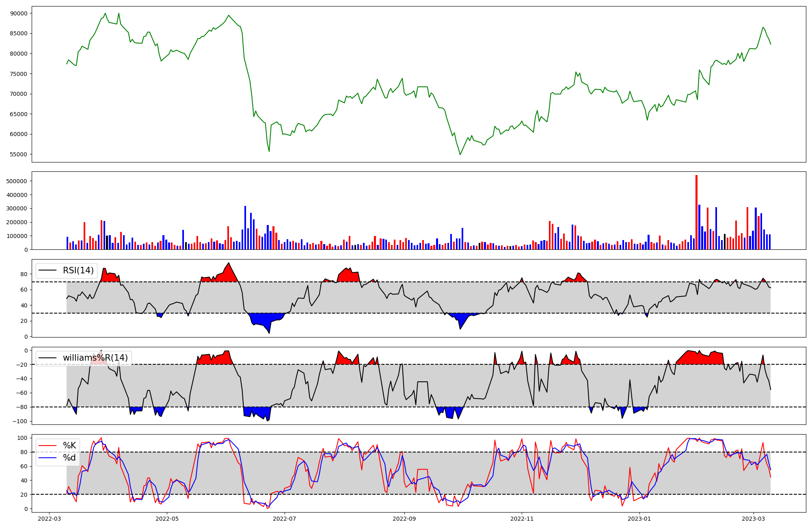
Task: Click the RSI(14) legend label
Action: [x=78, y=270]
